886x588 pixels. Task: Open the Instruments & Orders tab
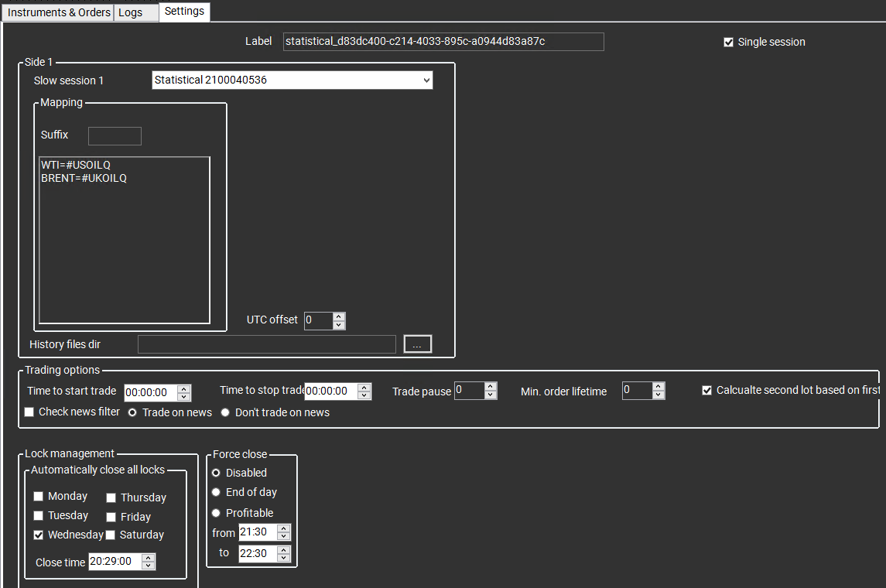pyautogui.click(x=59, y=12)
